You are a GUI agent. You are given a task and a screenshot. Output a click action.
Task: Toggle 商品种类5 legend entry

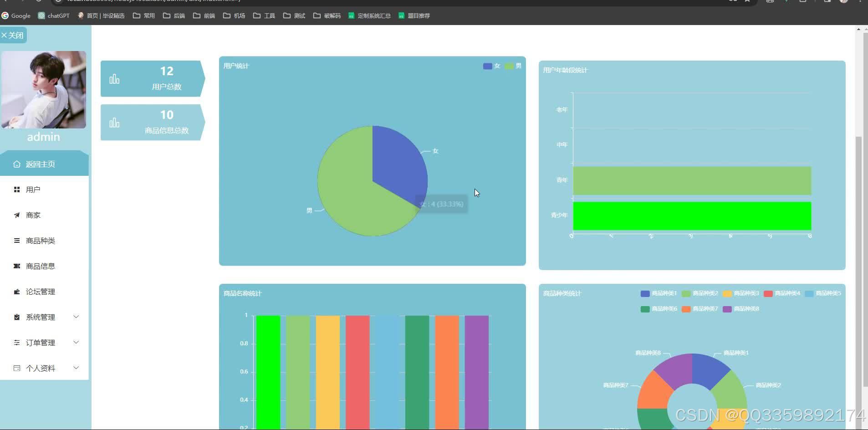click(x=823, y=293)
